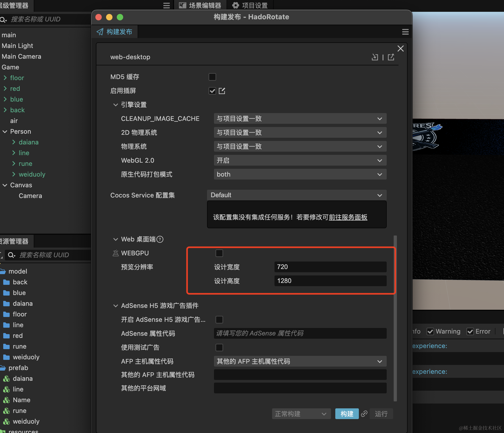The height and width of the screenshot is (433, 504).
Task: Toggle the Error filter checkbox in console
Action: (x=470, y=331)
